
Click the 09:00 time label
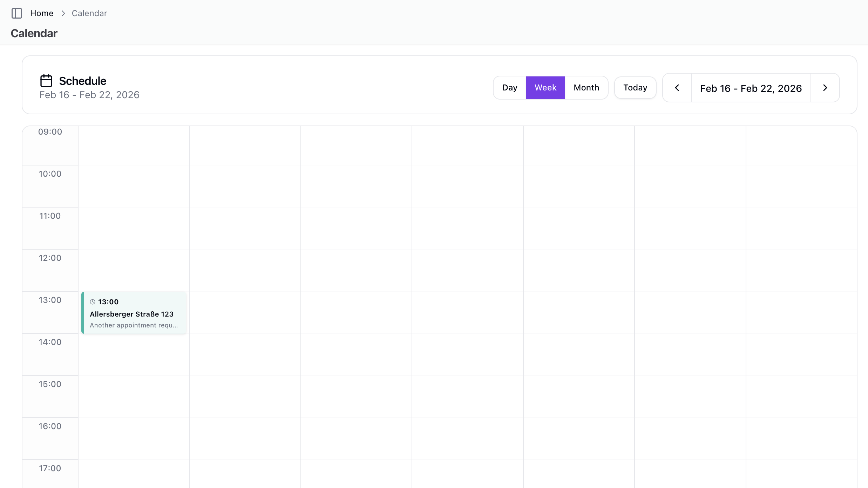coord(50,132)
